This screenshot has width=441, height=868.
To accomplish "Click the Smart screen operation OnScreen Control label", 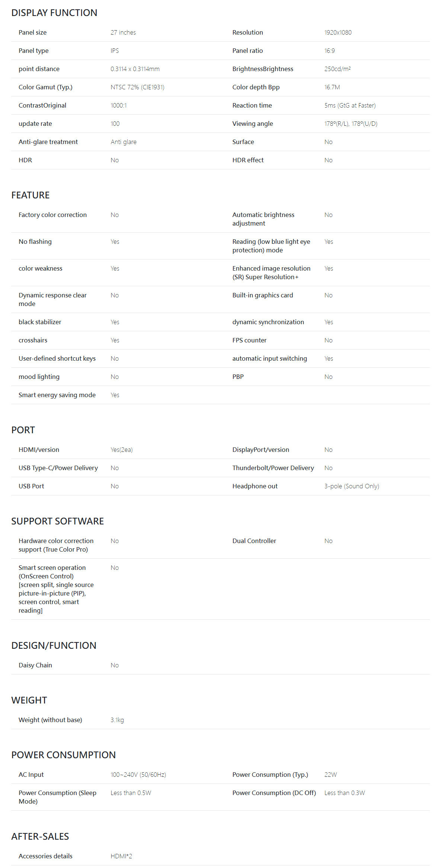I will pos(56,589).
